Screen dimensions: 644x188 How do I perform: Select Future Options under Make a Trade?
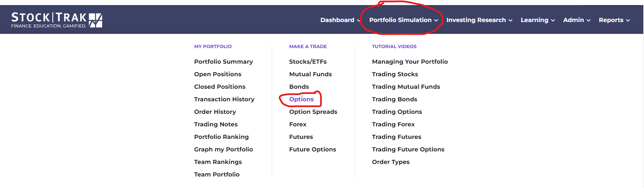(x=313, y=149)
